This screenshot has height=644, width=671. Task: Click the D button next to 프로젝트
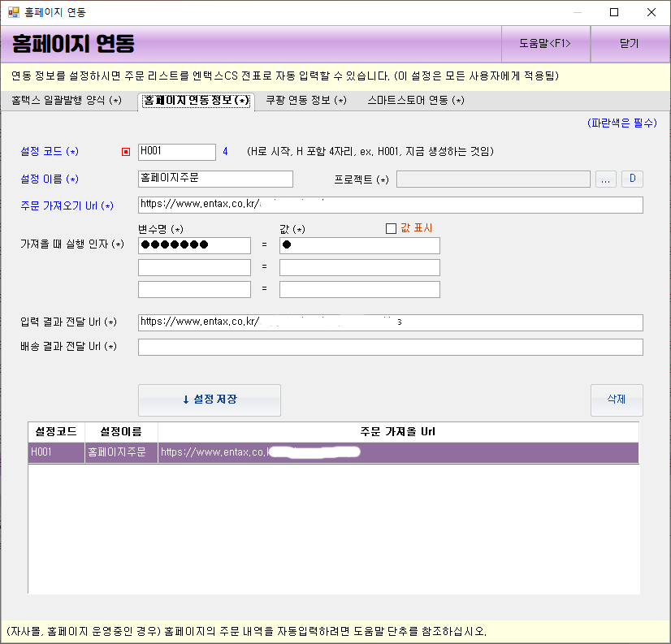[x=632, y=179]
